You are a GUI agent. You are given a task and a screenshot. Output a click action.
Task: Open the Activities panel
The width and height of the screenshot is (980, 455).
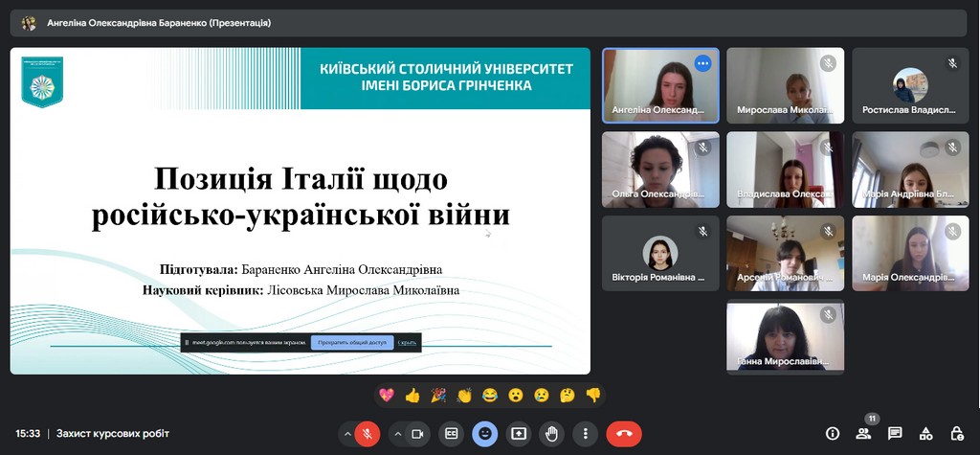coord(925,434)
